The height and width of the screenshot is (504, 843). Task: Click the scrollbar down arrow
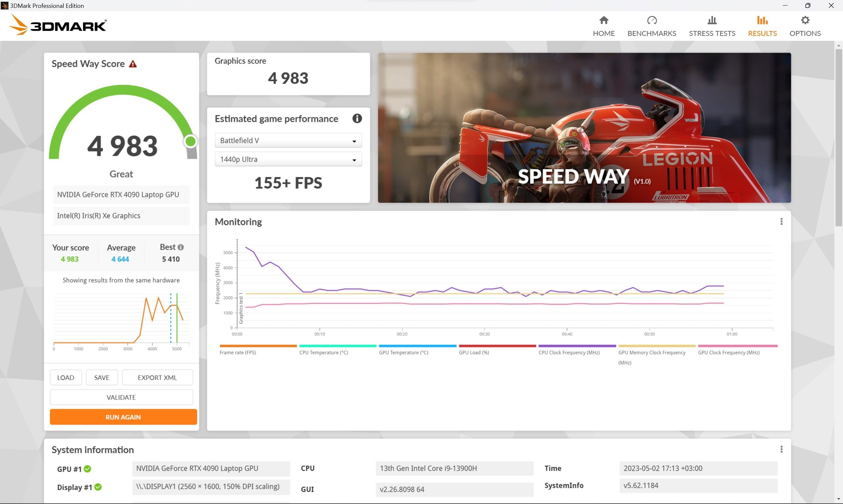point(839,499)
